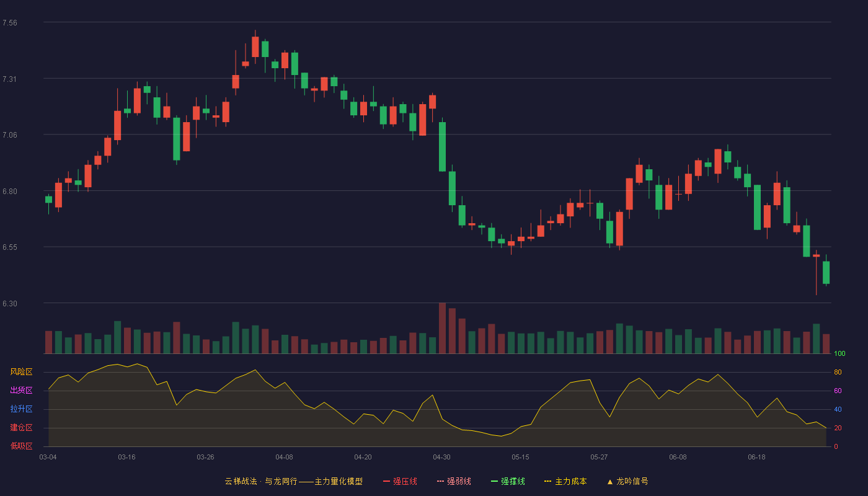Click the 03-16 date label
Viewport: 868px width, 496px height.
(126, 457)
